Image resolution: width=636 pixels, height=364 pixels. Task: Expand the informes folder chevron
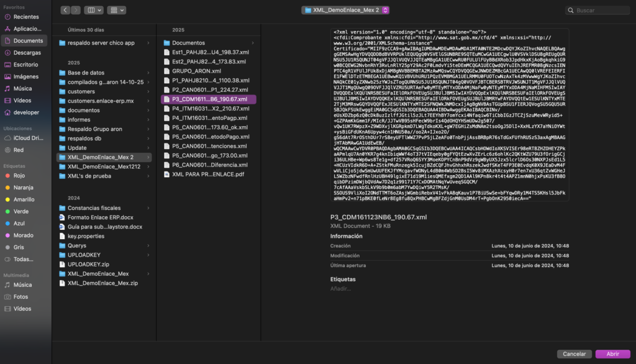(148, 120)
